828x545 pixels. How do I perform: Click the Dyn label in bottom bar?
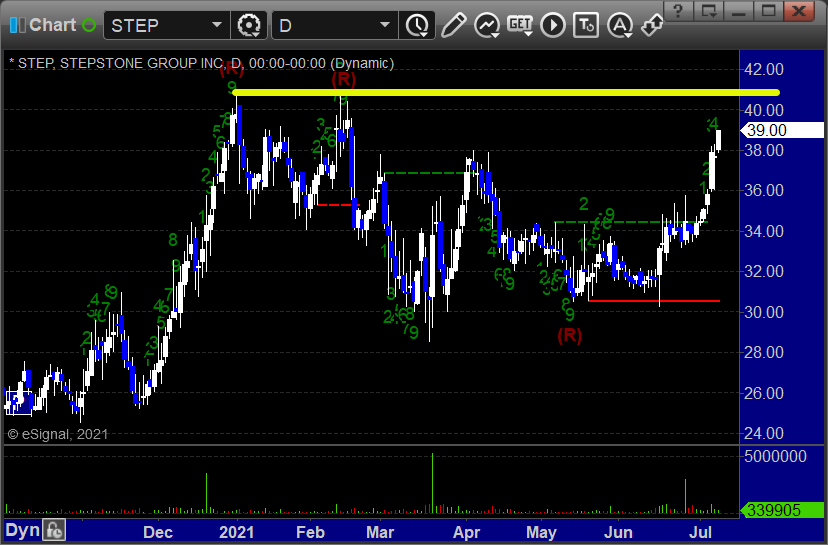(22, 530)
